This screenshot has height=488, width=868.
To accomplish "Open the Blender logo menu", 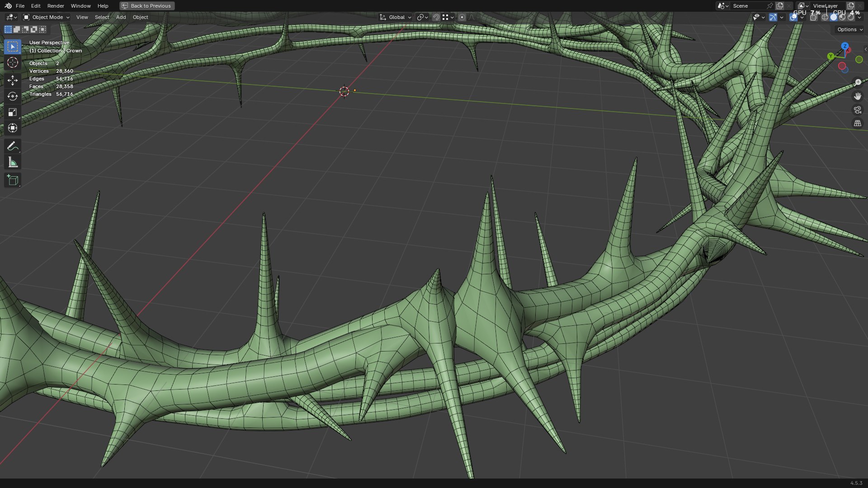I will click(8, 6).
